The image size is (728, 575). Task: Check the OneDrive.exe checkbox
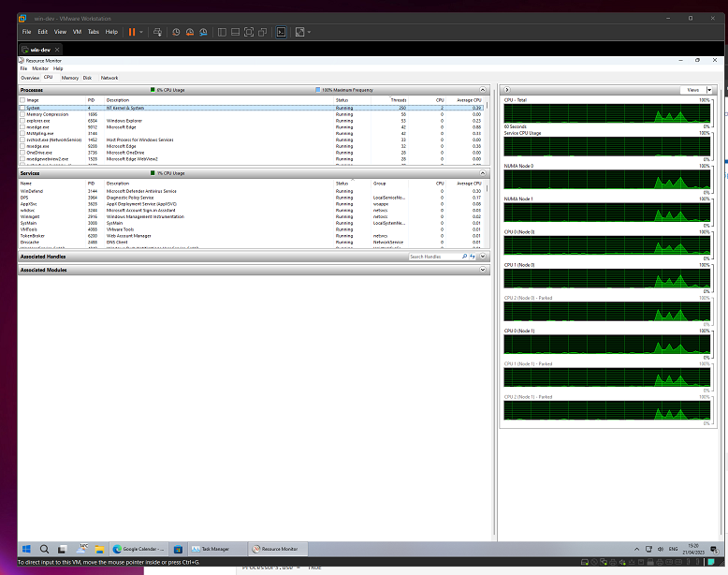22,153
